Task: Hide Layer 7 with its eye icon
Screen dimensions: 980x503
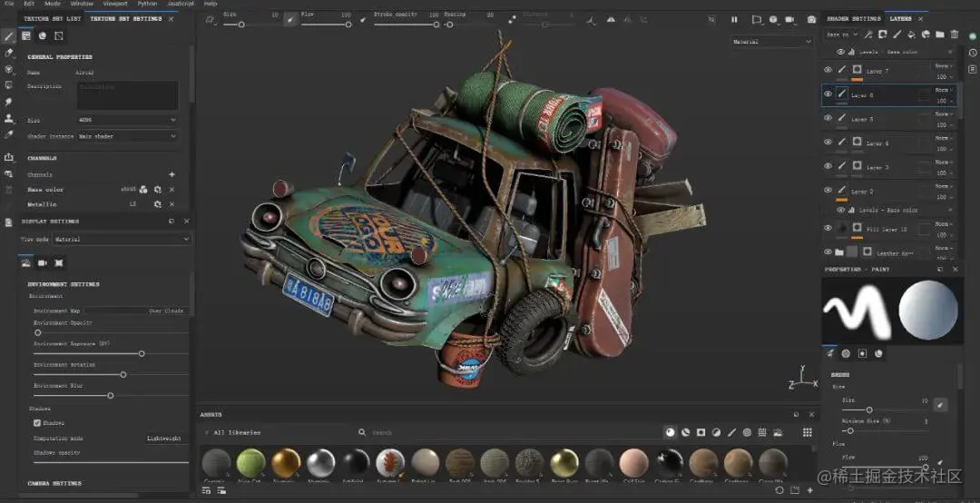Action: pos(828,70)
